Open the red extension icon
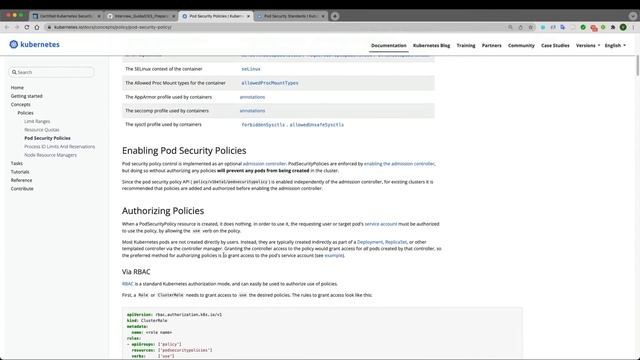 coord(593,28)
